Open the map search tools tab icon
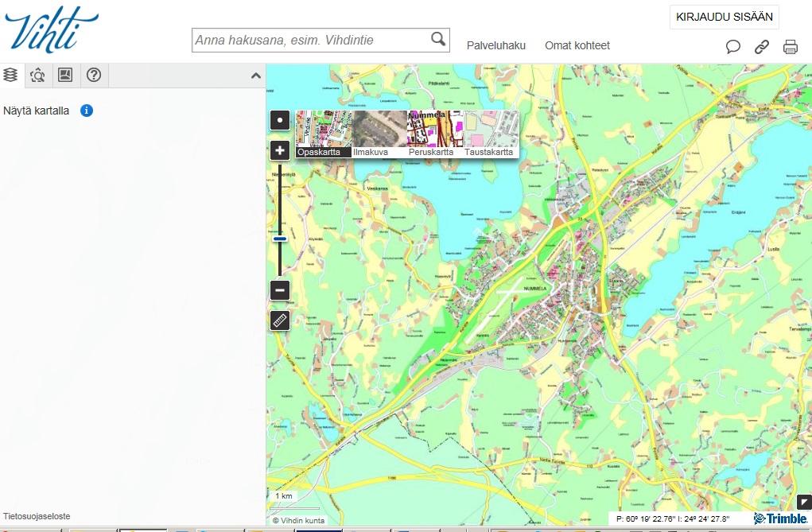This screenshot has width=812, height=532. (x=37, y=76)
